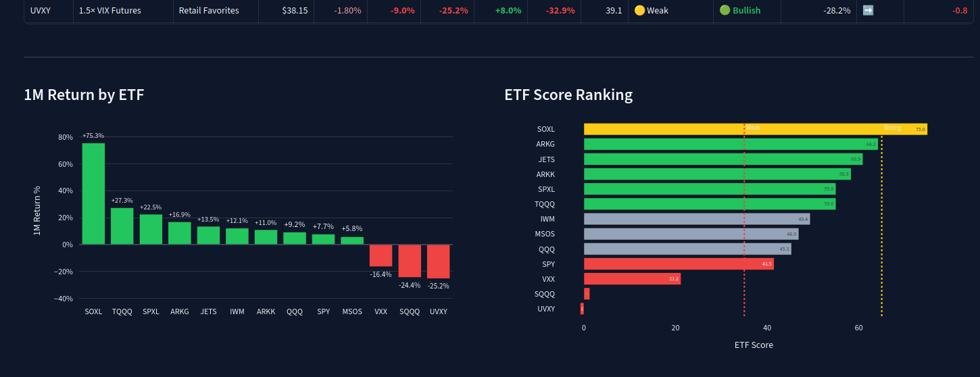Viewport: 980px width, 377px height.
Task: Click the +75.3% label above the SOXL bar
Action: point(93,136)
